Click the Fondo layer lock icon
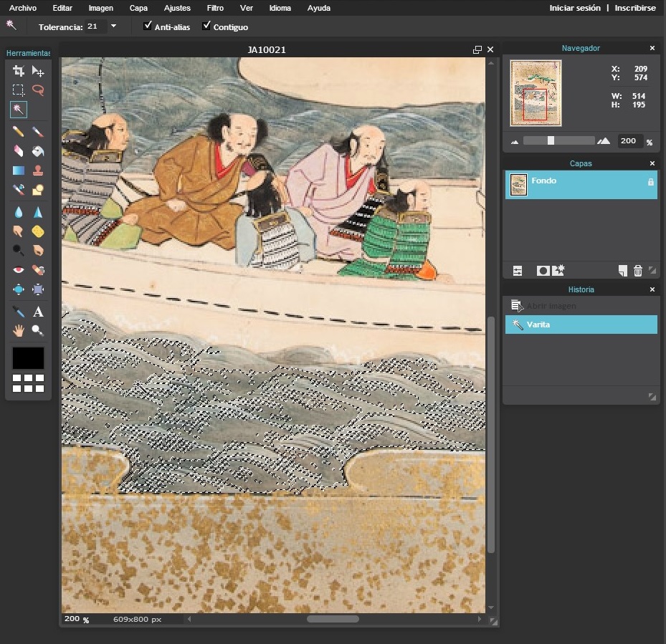 coord(650,182)
